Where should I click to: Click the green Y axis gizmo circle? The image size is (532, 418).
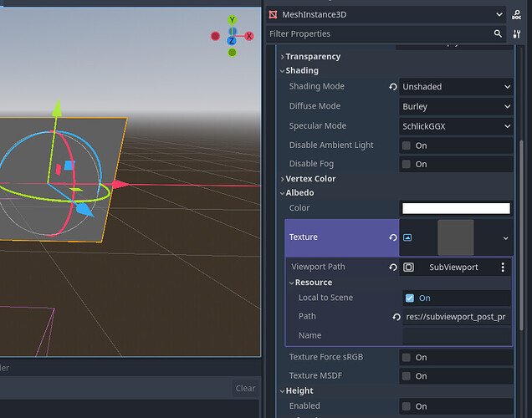point(232,20)
